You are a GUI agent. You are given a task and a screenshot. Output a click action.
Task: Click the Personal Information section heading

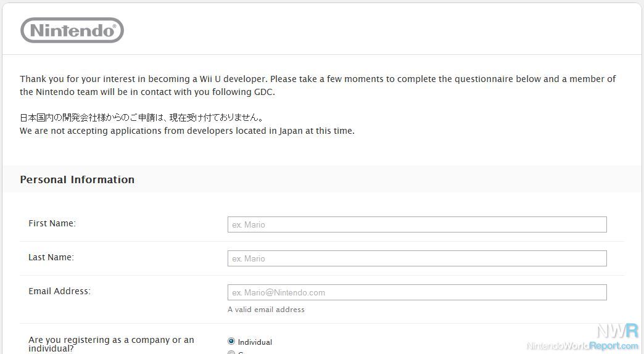pyautogui.click(x=77, y=179)
